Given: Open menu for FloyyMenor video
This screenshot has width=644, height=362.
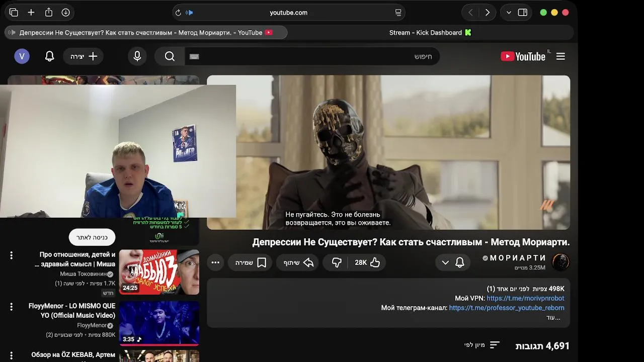Looking at the screenshot, I should coord(11,306).
